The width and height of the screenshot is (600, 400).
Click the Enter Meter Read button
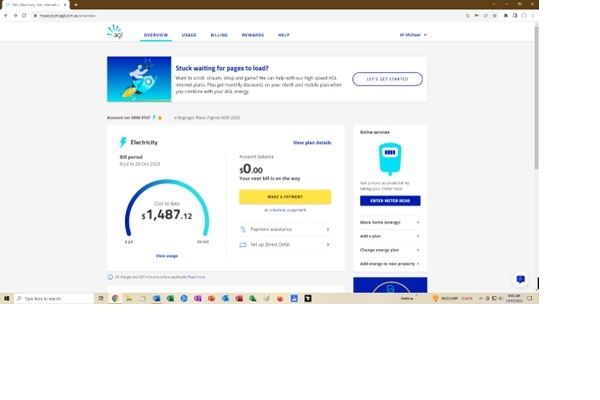[x=390, y=201]
